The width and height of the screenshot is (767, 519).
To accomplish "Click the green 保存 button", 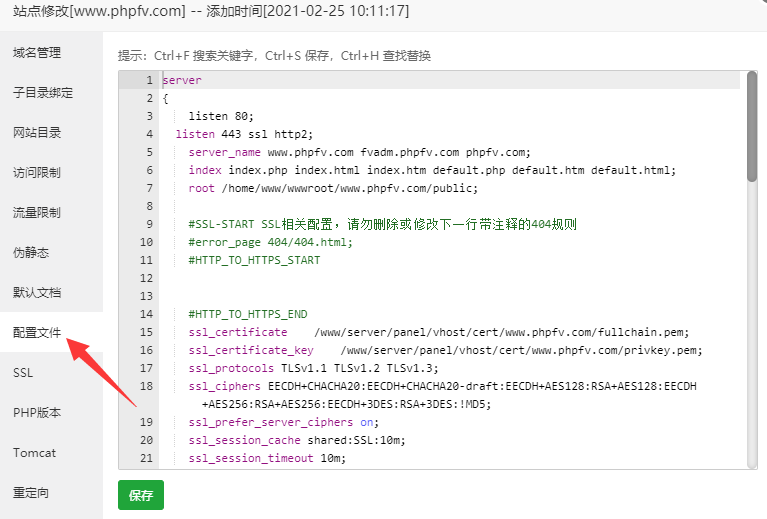I will point(141,495).
